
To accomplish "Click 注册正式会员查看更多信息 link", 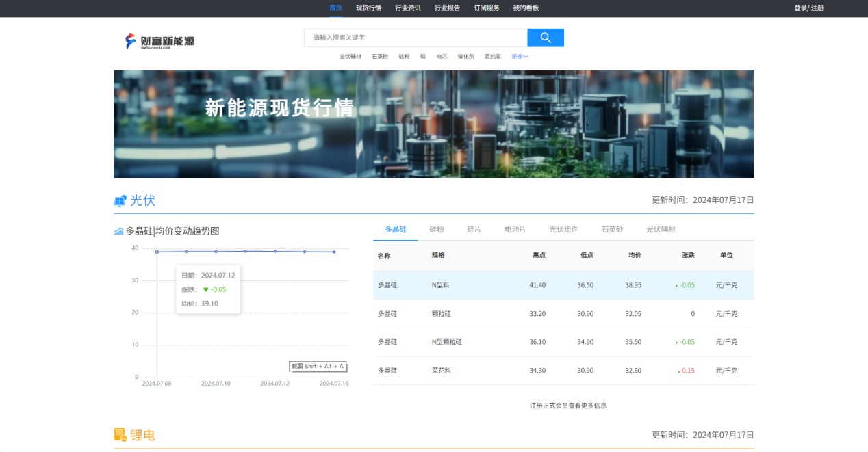I will coord(568,406).
